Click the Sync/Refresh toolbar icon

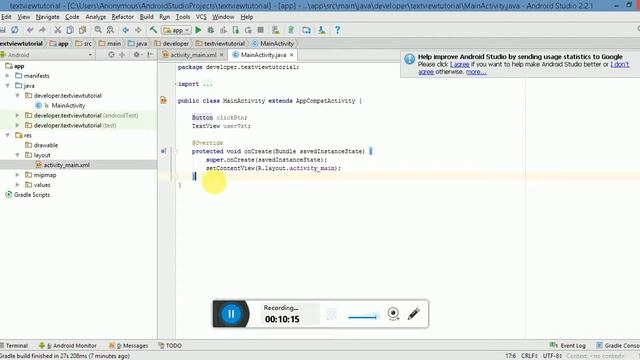(x=15, y=30)
